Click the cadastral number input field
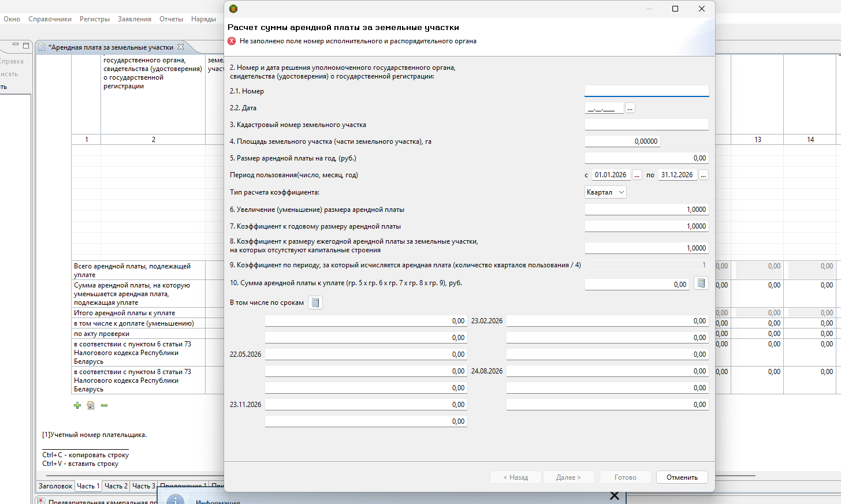This screenshot has height=504, width=841. (x=647, y=125)
